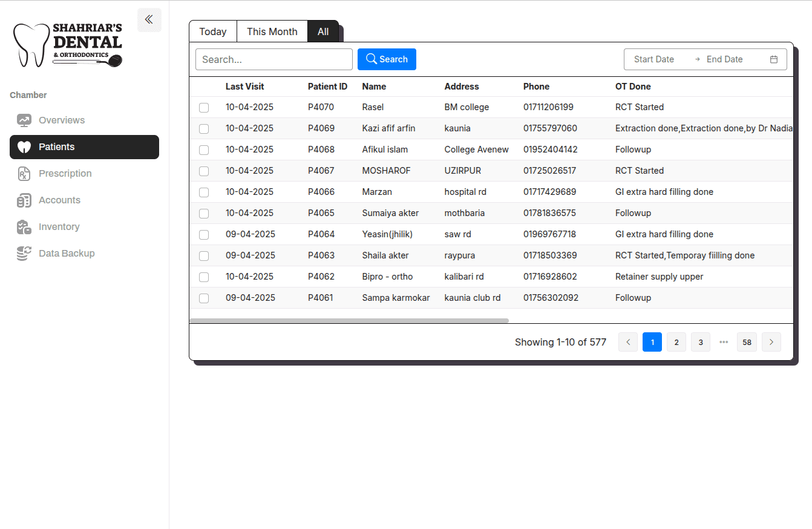
Task: Open Overviews via its chart icon
Action: coord(24,120)
